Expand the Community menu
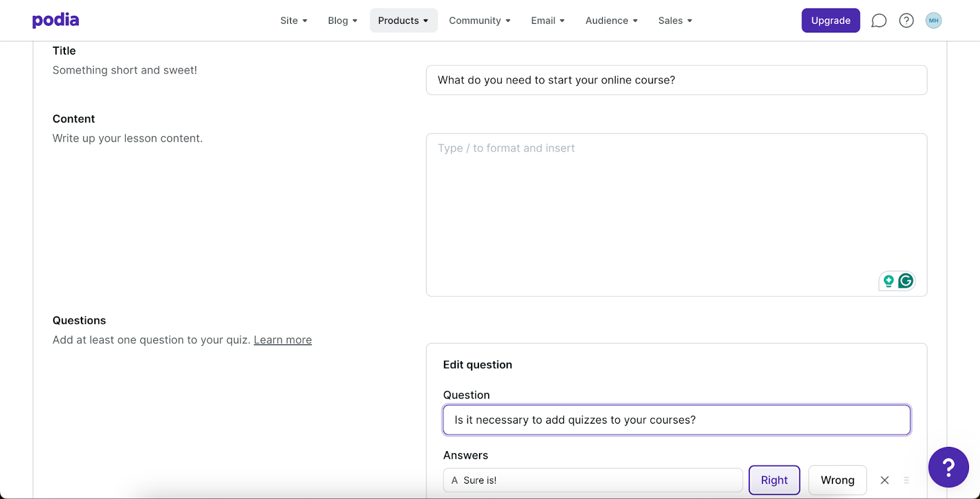Image resolution: width=980 pixels, height=499 pixels. pyautogui.click(x=480, y=21)
